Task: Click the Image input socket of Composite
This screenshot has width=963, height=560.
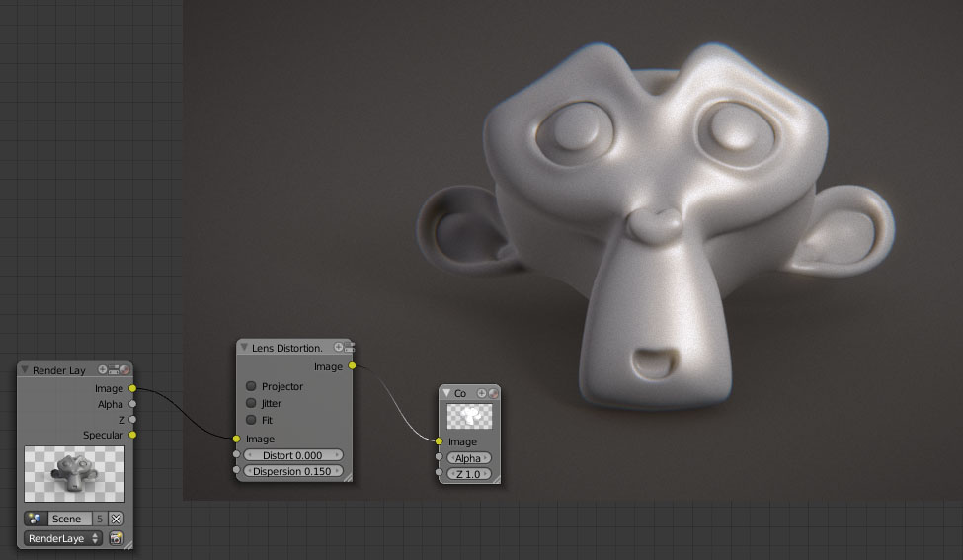Action: [x=440, y=441]
